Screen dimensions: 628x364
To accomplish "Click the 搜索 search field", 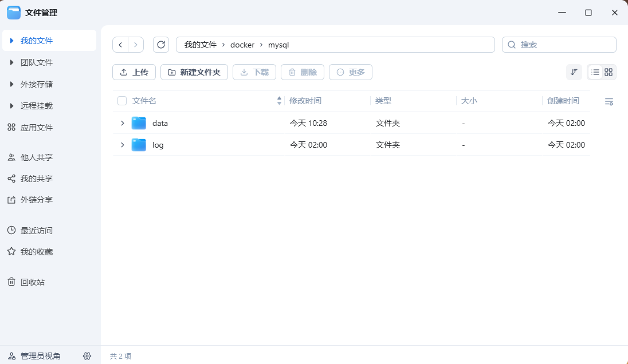I will click(x=559, y=45).
